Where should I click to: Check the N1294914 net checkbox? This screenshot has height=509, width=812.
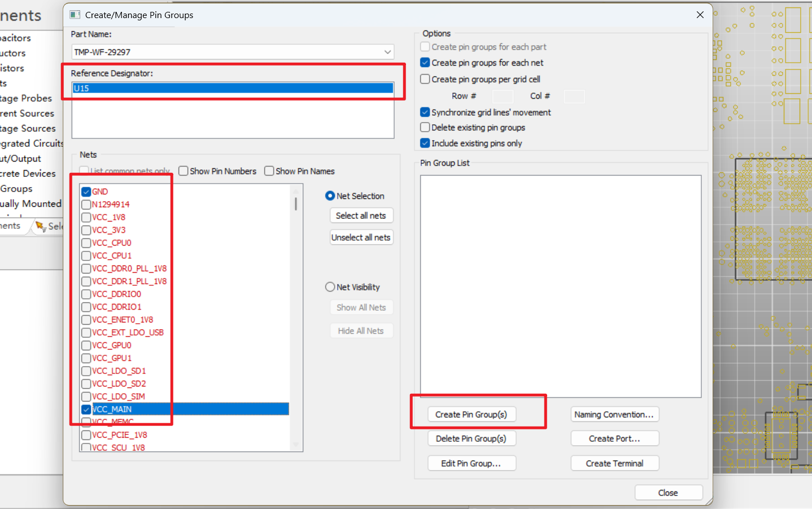(x=86, y=205)
